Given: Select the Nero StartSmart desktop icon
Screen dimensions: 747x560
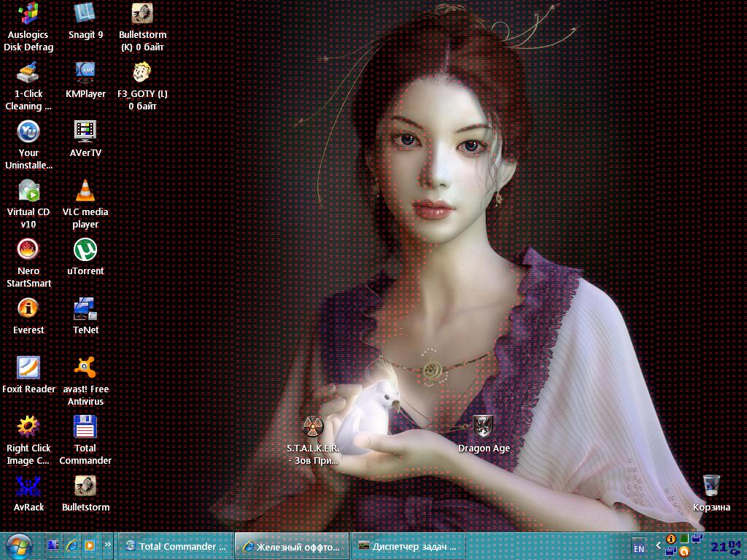Looking at the screenshot, I should [28, 263].
